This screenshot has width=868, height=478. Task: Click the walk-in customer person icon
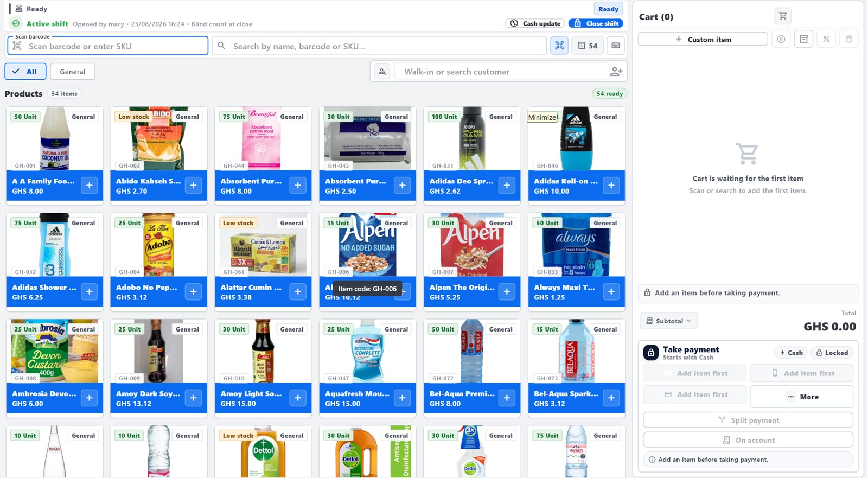tap(382, 72)
